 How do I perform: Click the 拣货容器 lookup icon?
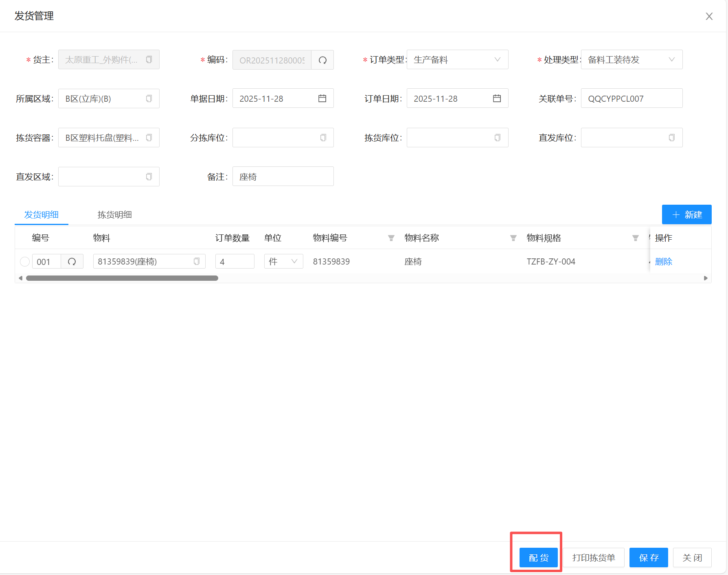(149, 138)
